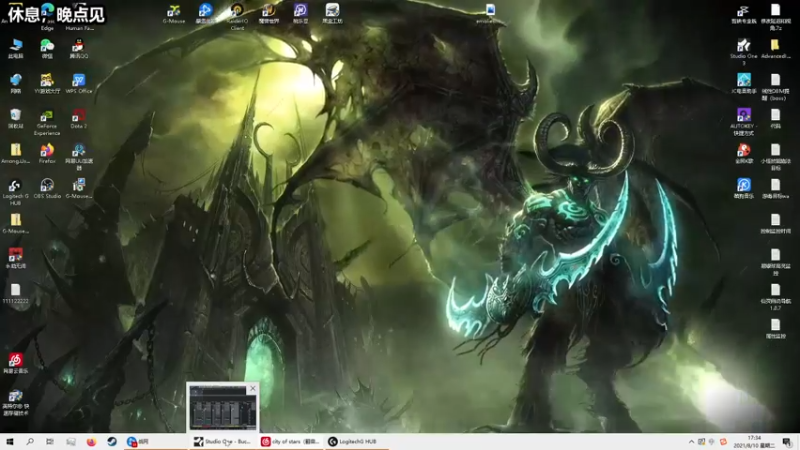Screen dimensions: 800x450
Task: Launch the Dota 2 shortcut
Action: coord(79,118)
